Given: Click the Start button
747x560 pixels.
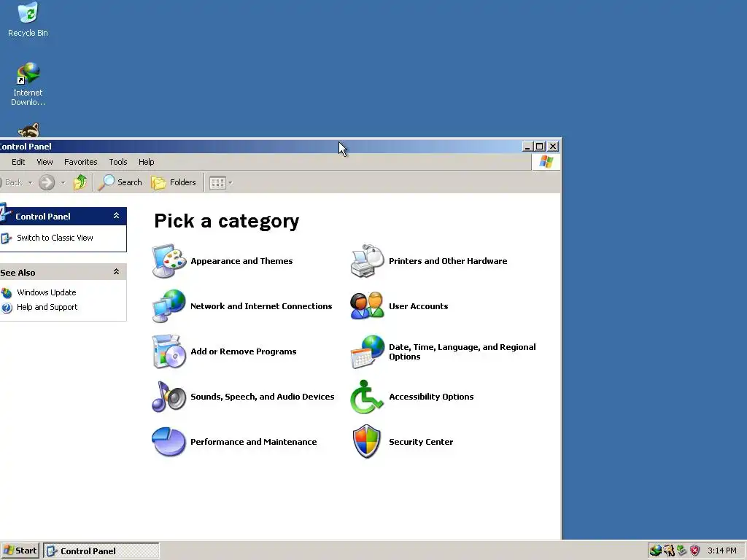Looking at the screenshot, I should click(x=20, y=551).
